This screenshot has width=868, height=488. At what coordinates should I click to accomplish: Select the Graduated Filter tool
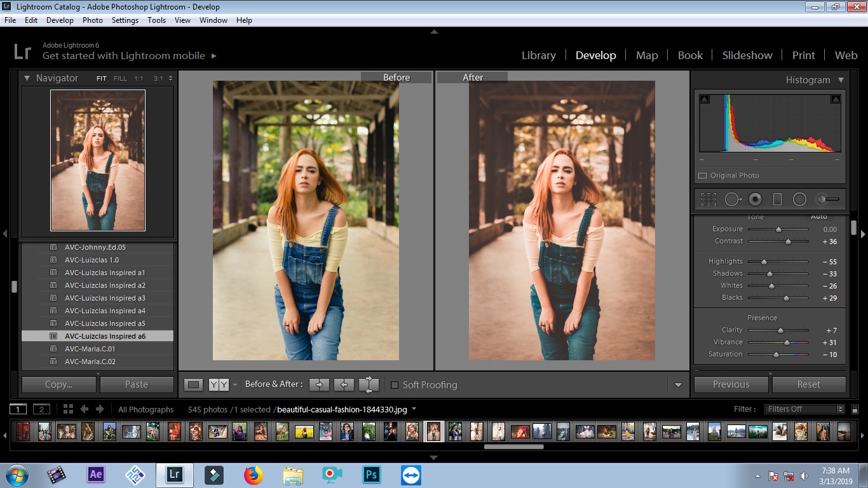coord(777,200)
